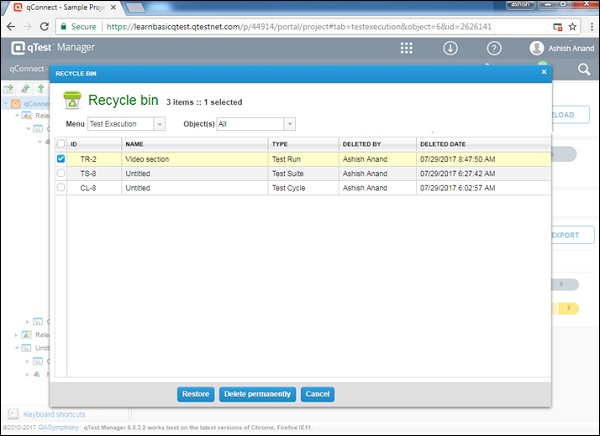This screenshot has height=436, width=600.
Task: Click the Restore button
Action: [195, 394]
